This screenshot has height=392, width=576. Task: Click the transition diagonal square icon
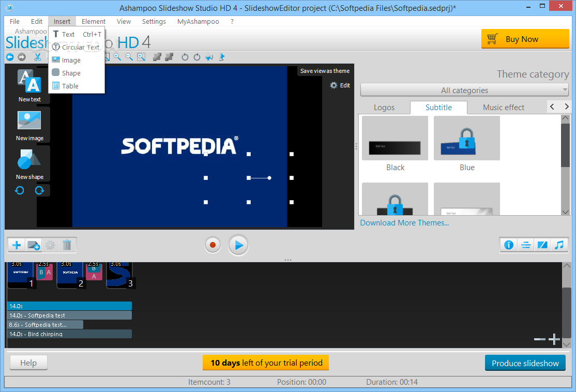click(x=542, y=245)
